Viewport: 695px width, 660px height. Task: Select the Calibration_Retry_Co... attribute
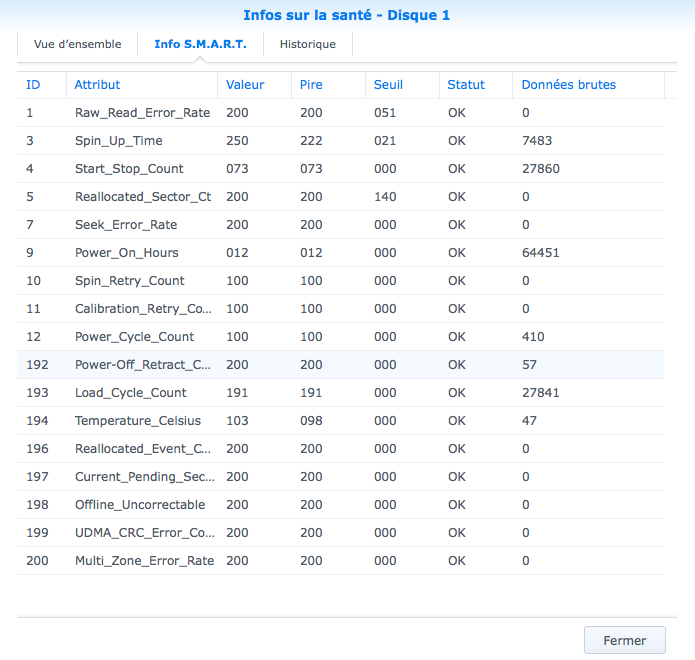pos(143,309)
